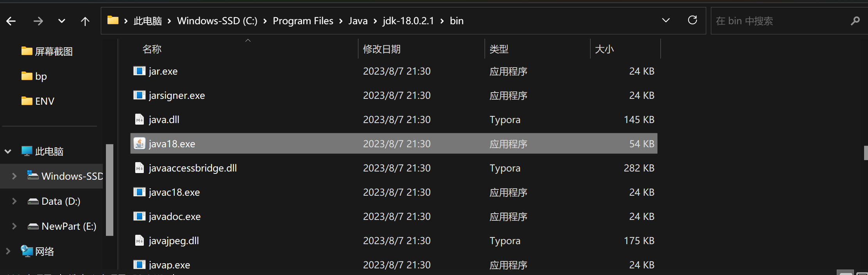Click the java.dll file icon
Viewport: 868px width, 275px height.
(x=140, y=120)
